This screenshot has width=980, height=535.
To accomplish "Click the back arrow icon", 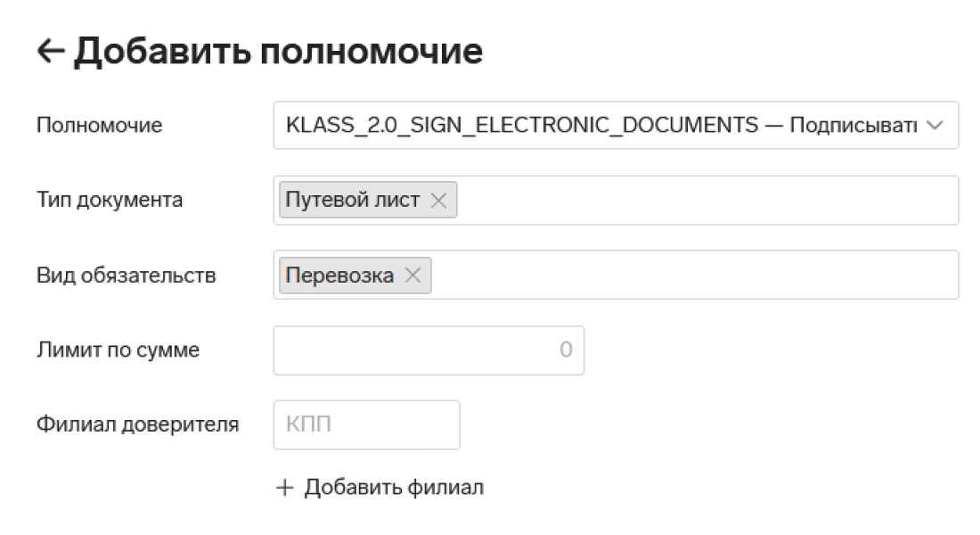I will 51,52.
